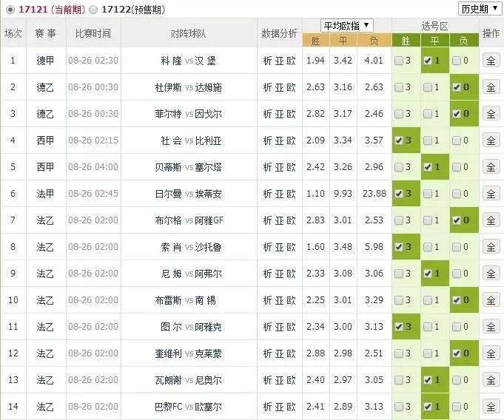Screen dimensions: 504x420
Task: Click 全 button for match 2 杜伊斯 vs 达姆施
Action: (x=491, y=87)
